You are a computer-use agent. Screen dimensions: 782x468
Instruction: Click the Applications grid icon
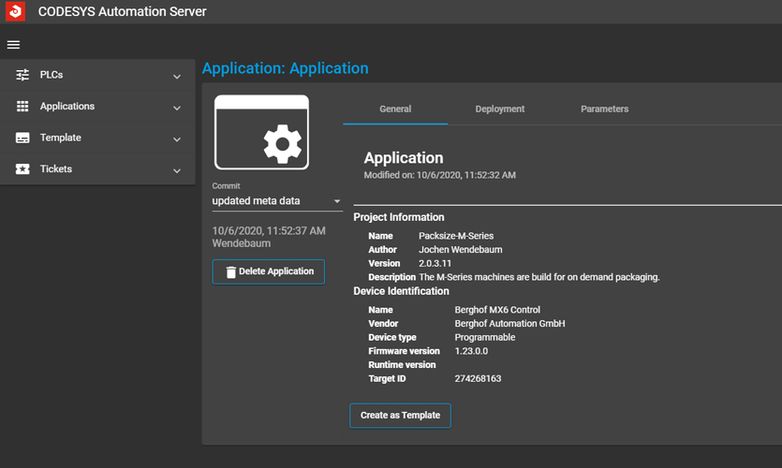(22, 106)
